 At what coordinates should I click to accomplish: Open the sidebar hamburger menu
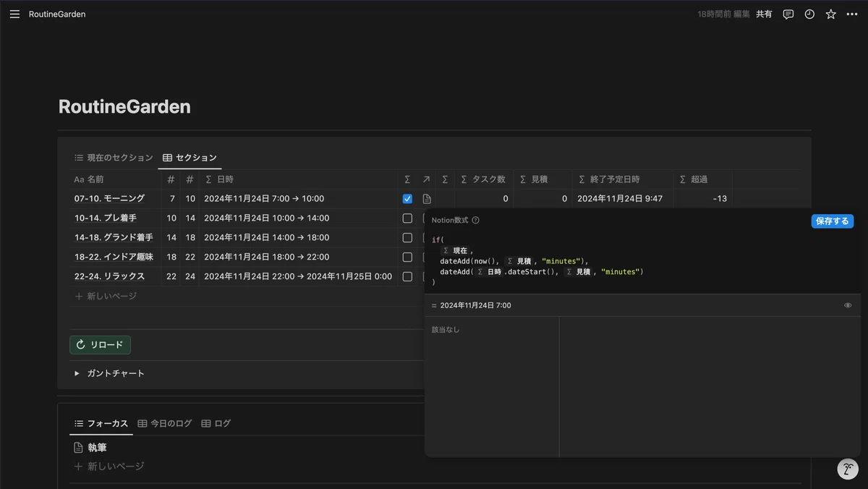(x=14, y=14)
